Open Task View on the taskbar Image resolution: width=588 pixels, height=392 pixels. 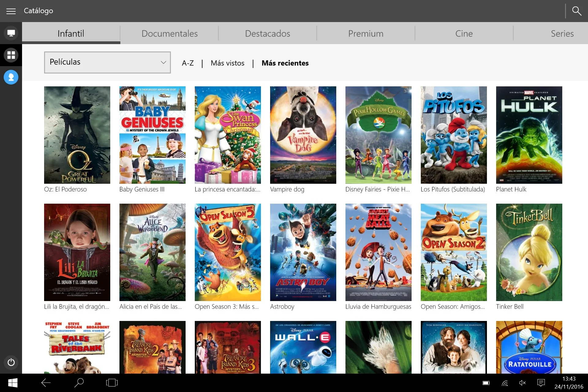click(112, 383)
